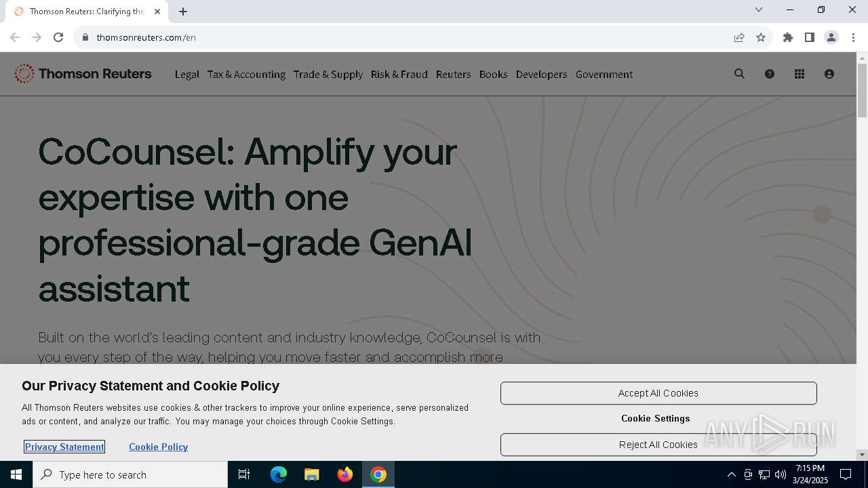Image resolution: width=868 pixels, height=488 pixels.
Task: Open the network tray icon
Action: click(764, 474)
